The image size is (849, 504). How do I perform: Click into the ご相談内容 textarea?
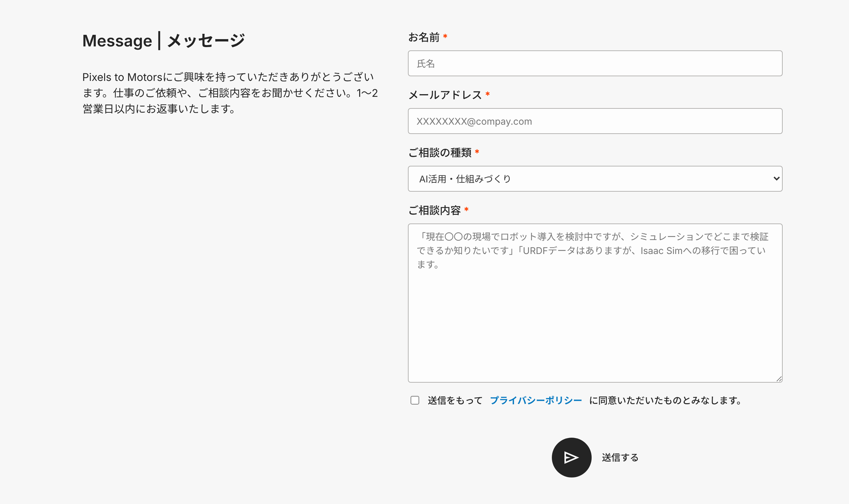[x=595, y=303]
